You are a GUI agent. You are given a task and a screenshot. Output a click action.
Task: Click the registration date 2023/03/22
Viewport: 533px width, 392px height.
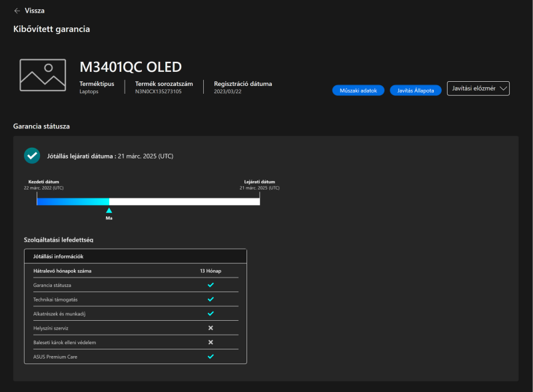pyautogui.click(x=227, y=91)
